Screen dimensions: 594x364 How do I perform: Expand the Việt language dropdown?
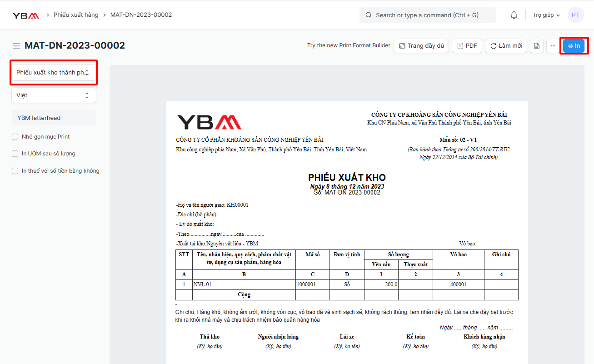pos(54,95)
